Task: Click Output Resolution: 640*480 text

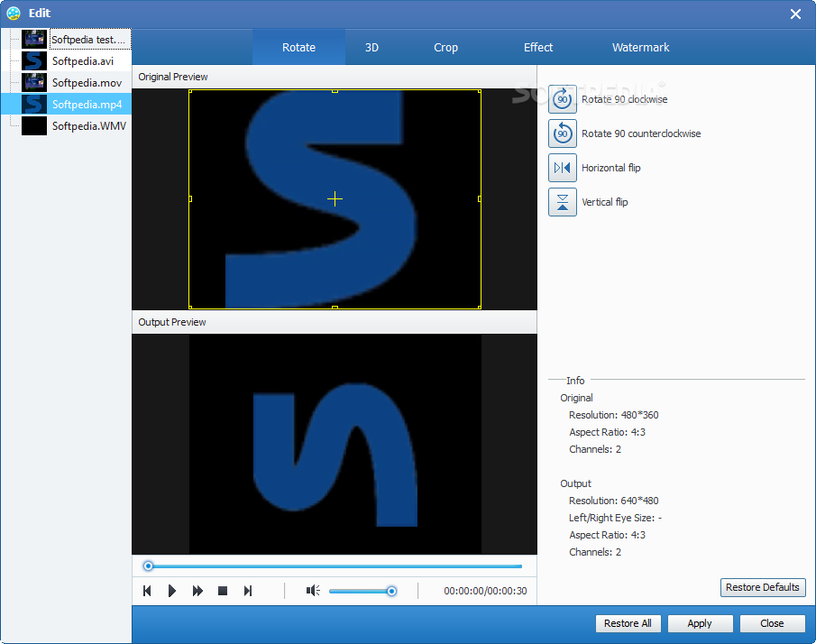Action: 613,501
